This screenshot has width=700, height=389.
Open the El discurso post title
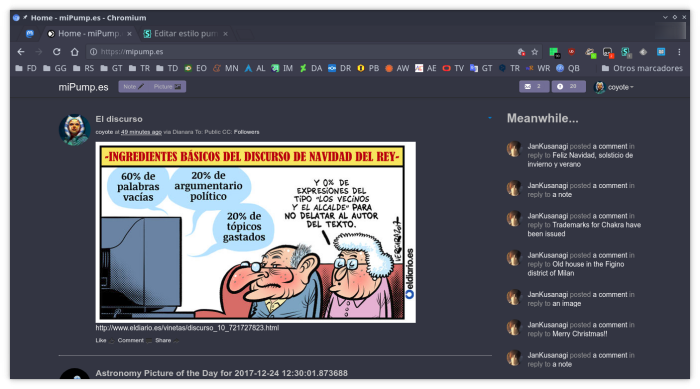pyautogui.click(x=119, y=119)
